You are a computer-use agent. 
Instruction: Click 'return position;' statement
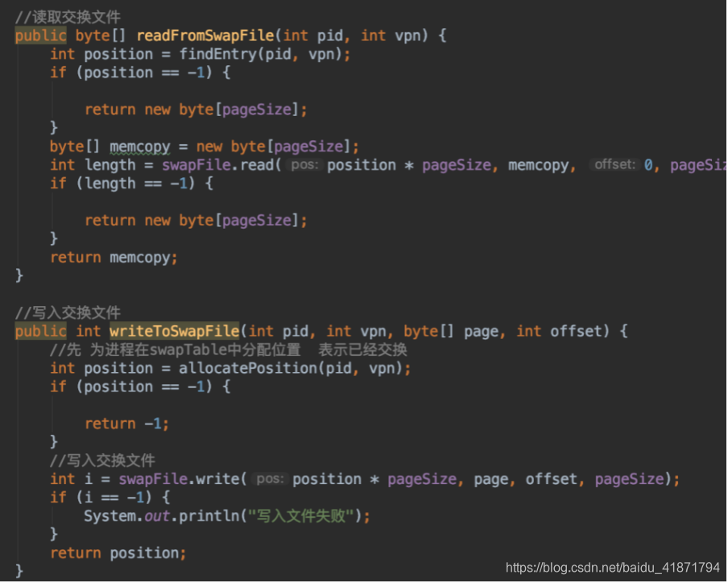click(x=118, y=553)
